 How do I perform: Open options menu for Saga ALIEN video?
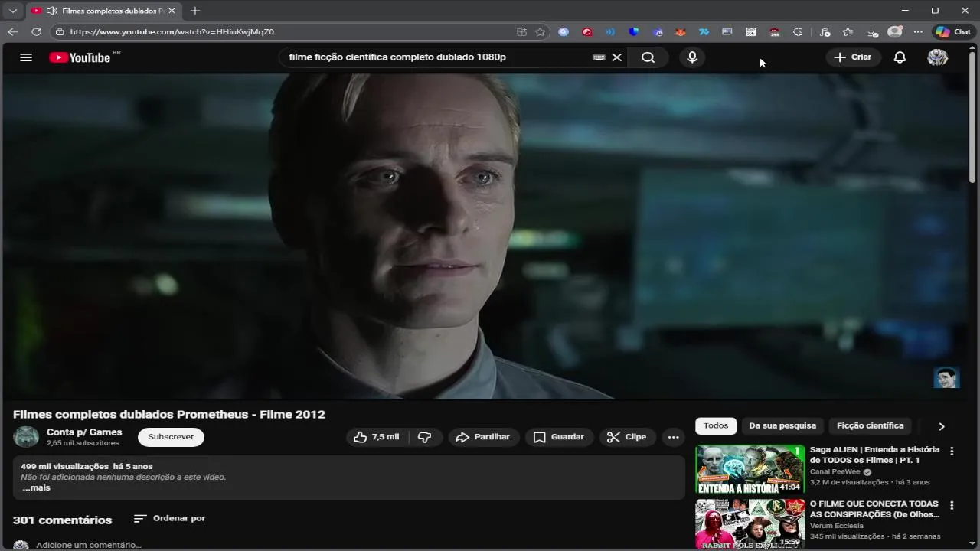[952, 452]
